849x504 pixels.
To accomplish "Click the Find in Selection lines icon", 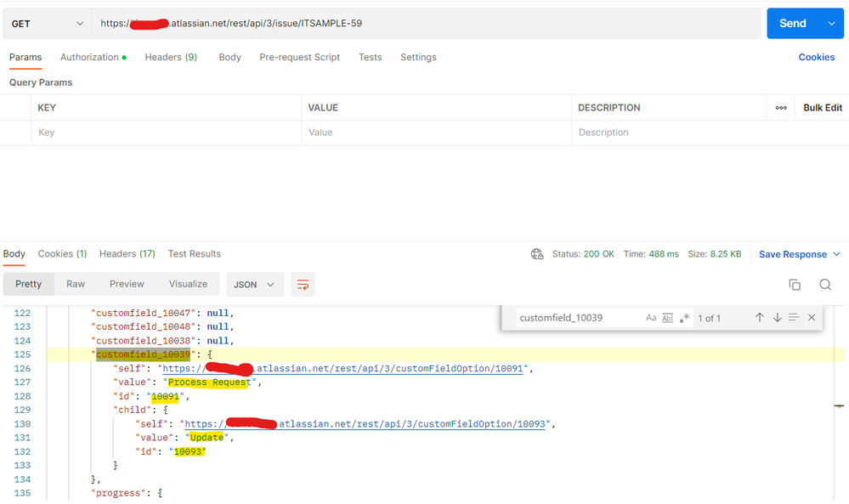I will coord(794,317).
